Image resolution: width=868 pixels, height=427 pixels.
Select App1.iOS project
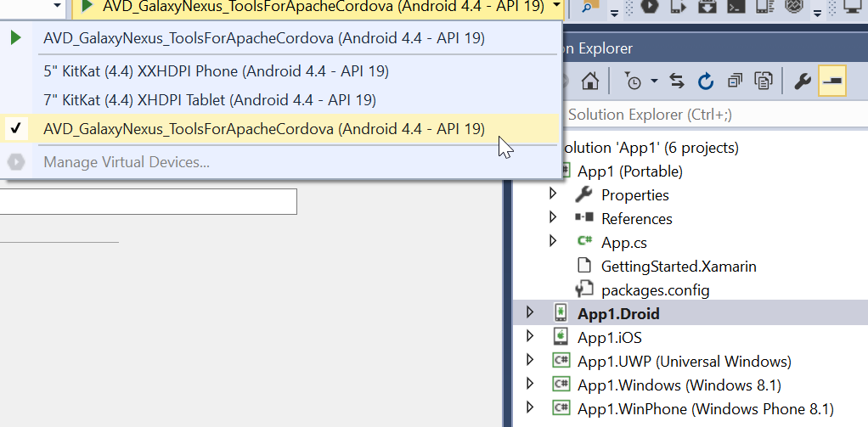tap(610, 337)
